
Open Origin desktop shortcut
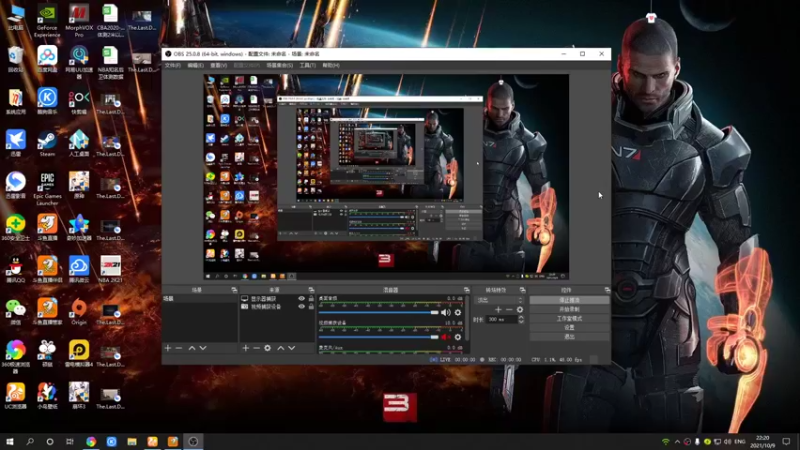(x=79, y=312)
